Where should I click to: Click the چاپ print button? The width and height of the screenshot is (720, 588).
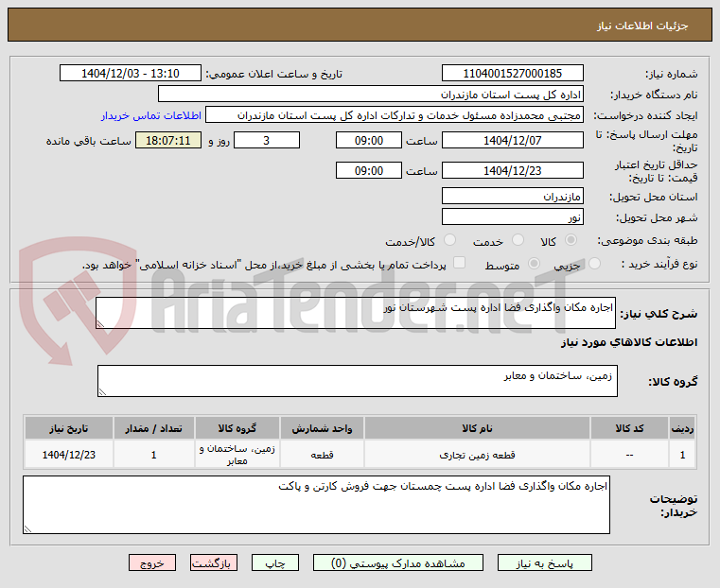(x=275, y=562)
